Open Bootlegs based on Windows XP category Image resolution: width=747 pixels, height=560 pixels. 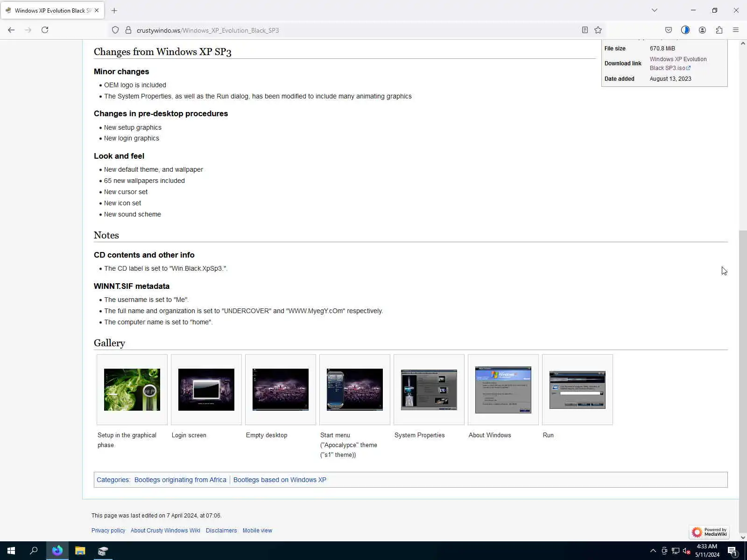click(x=280, y=480)
